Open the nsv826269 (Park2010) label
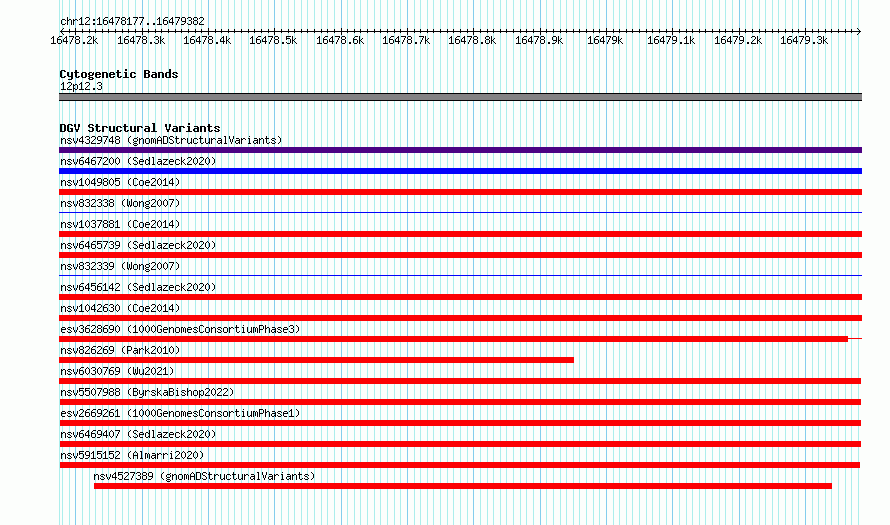This screenshot has width=890, height=525. point(120,350)
